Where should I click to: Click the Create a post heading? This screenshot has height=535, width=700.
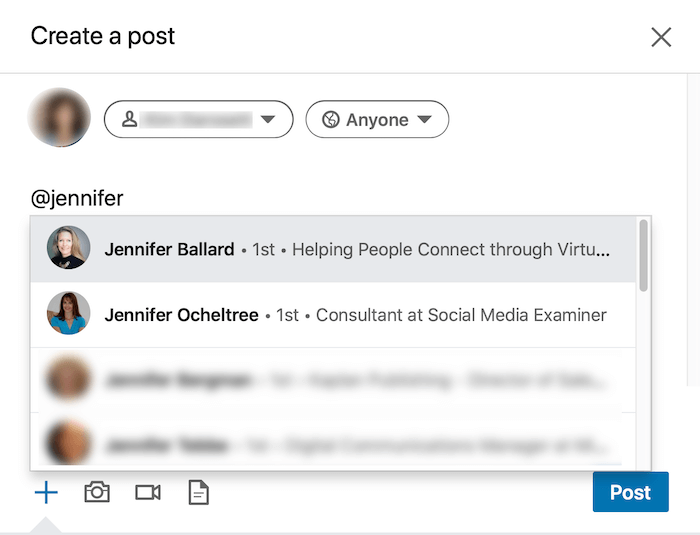(103, 37)
